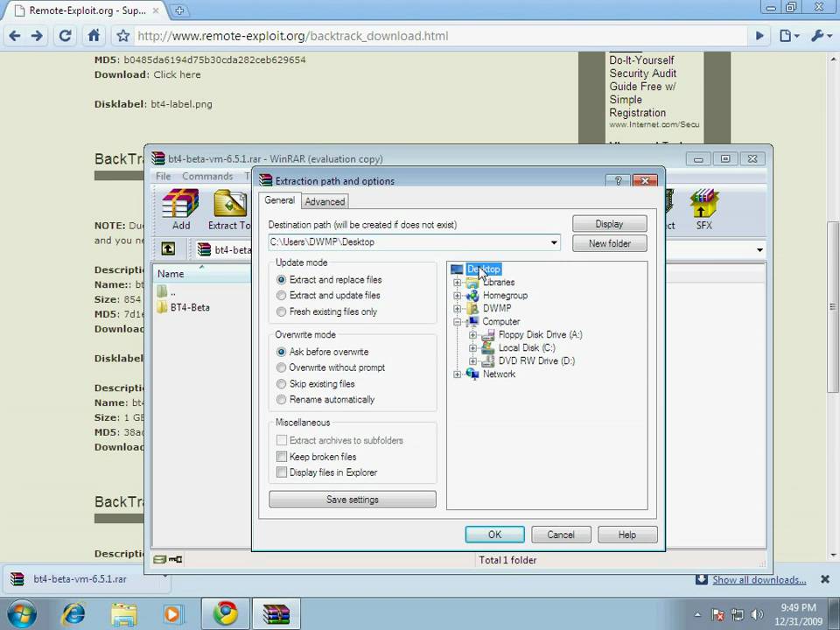This screenshot has height=630, width=840.
Task: Switch to WinRAR in taskbar
Action: 276,613
